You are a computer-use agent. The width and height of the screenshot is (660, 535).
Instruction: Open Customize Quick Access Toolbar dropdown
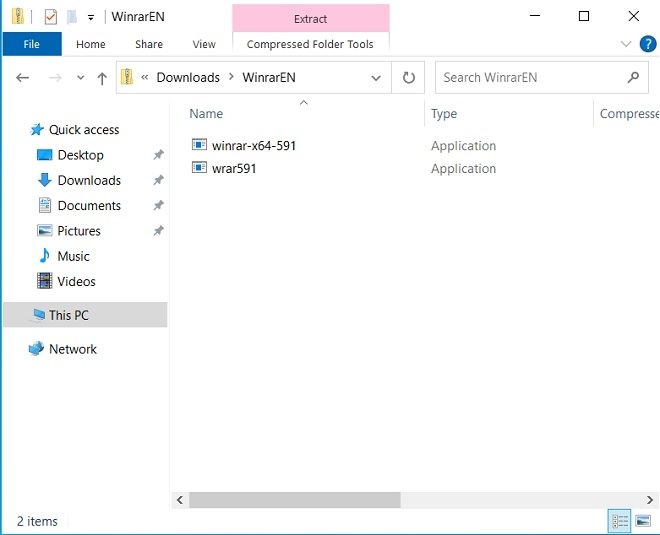pyautogui.click(x=90, y=17)
